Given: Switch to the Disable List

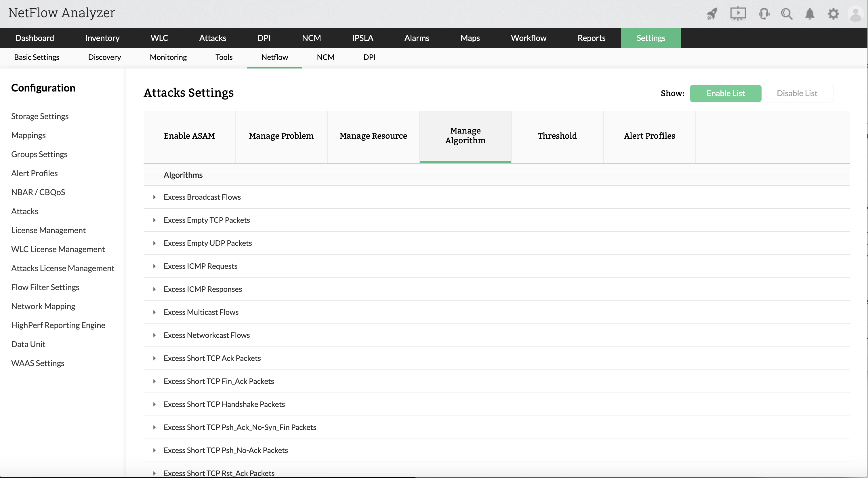Looking at the screenshot, I should (x=797, y=93).
